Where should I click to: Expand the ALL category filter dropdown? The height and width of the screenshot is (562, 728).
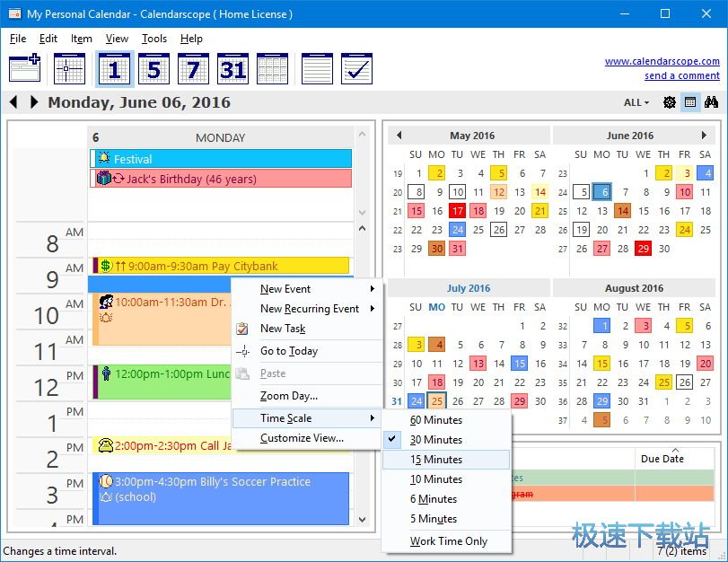click(x=636, y=102)
